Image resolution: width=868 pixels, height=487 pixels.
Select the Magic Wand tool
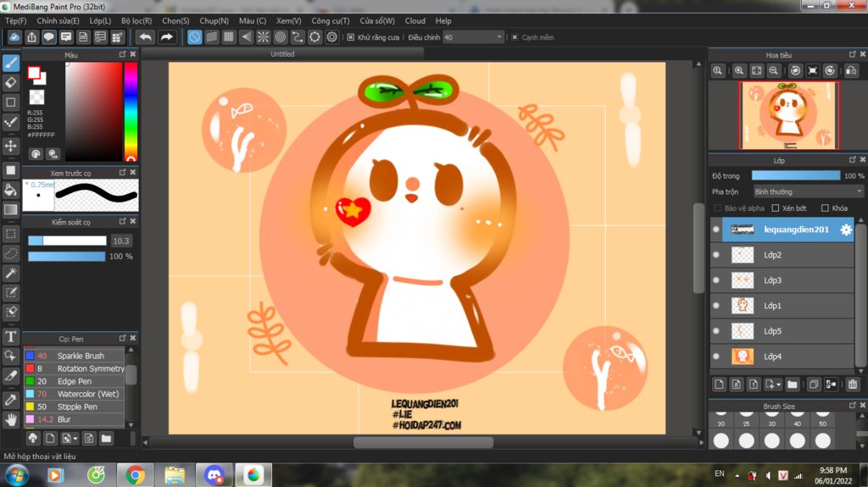[10, 273]
